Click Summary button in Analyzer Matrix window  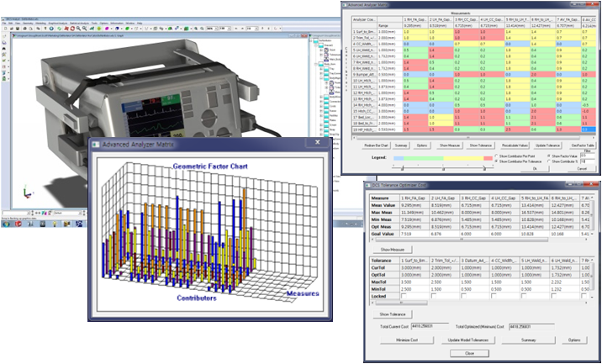(401, 145)
